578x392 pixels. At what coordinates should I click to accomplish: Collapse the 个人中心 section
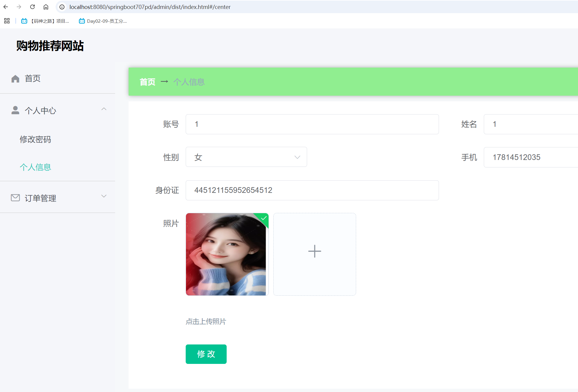104,109
